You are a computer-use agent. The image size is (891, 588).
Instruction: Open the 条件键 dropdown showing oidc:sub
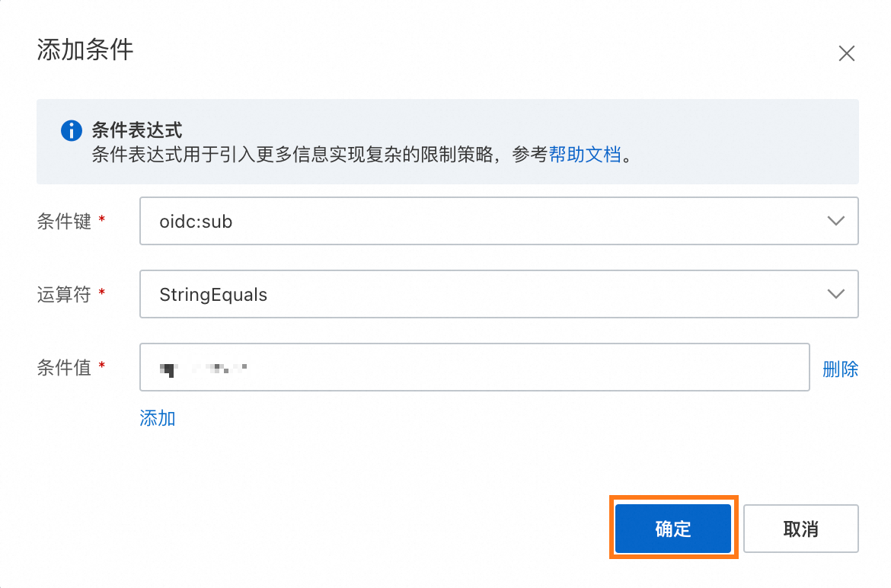tap(487, 221)
